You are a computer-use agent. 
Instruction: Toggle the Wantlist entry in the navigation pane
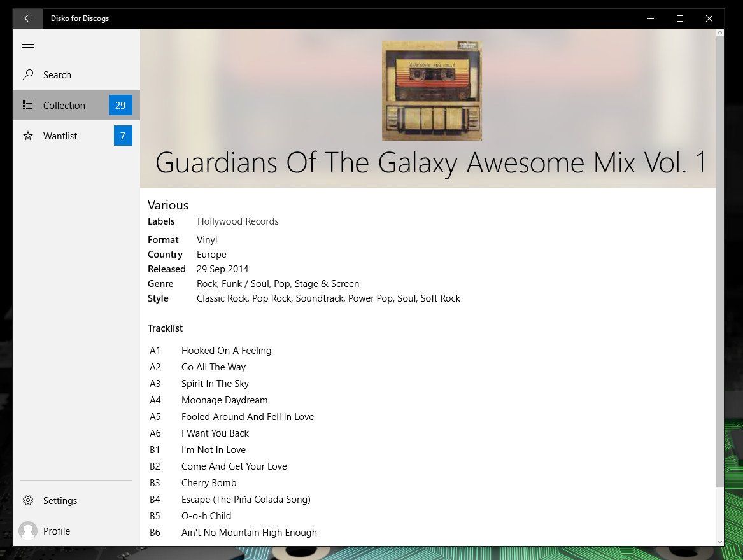coord(60,136)
